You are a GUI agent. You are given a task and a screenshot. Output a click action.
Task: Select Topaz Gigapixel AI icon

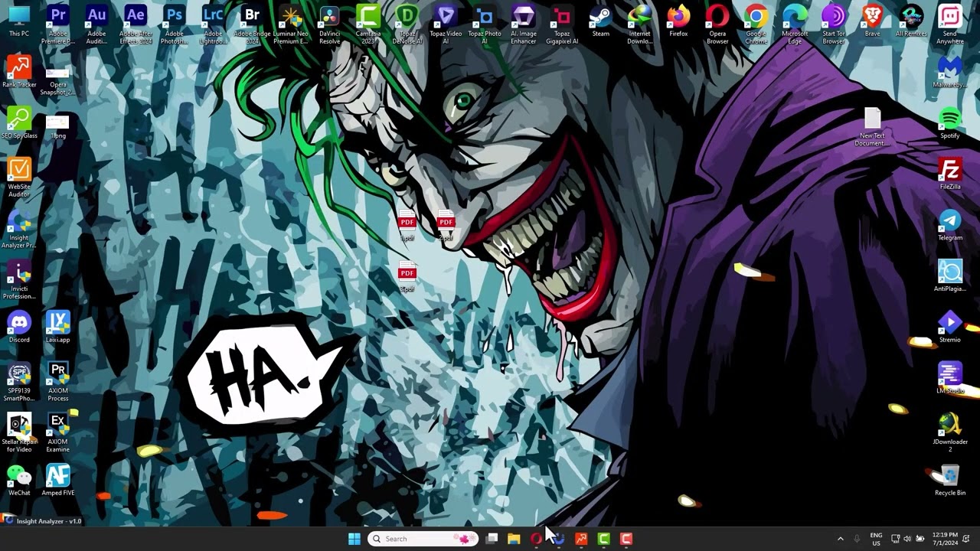tap(562, 25)
